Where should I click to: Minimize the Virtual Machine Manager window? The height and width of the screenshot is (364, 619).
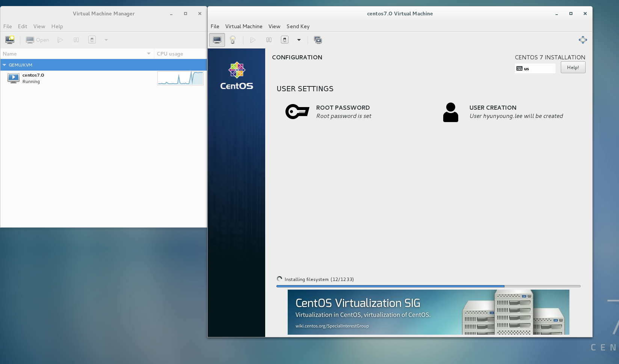pyautogui.click(x=171, y=14)
